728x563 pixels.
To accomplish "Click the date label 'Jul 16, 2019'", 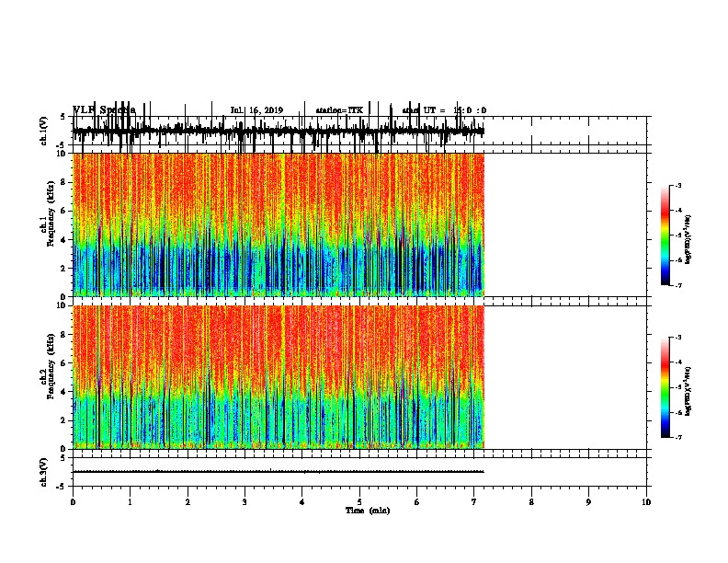I will click(256, 110).
